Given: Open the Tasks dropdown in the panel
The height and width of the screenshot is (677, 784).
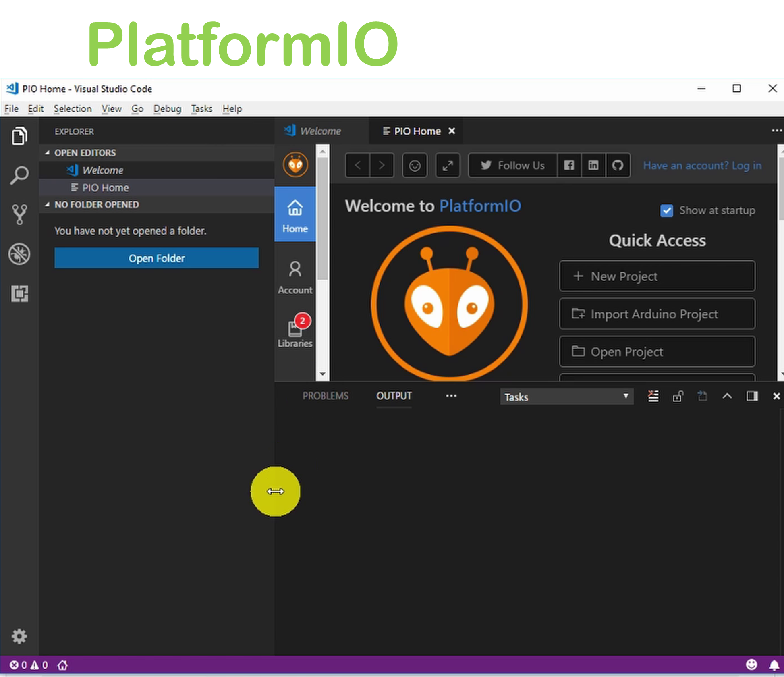Looking at the screenshot, I should 566,397.
